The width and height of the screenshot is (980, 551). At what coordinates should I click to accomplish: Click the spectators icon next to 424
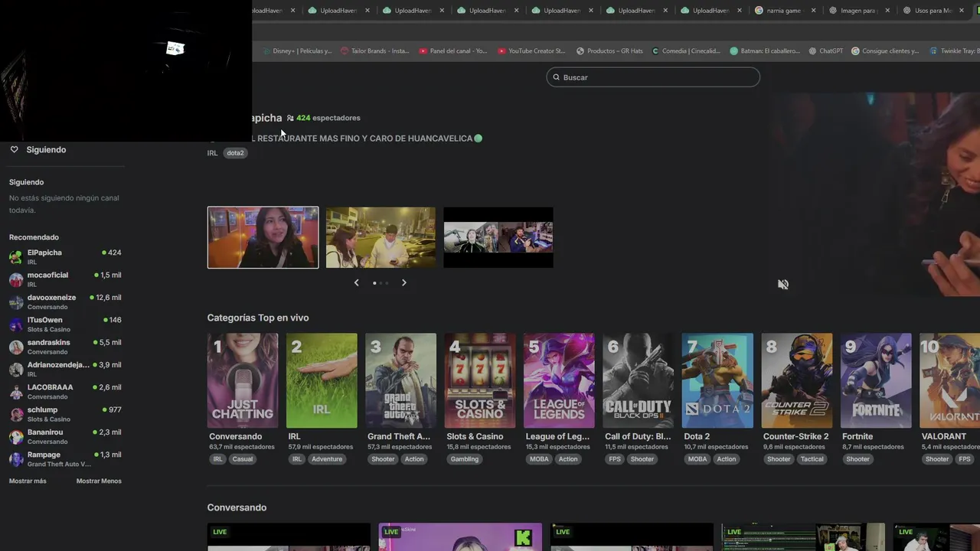pos(290,118)
